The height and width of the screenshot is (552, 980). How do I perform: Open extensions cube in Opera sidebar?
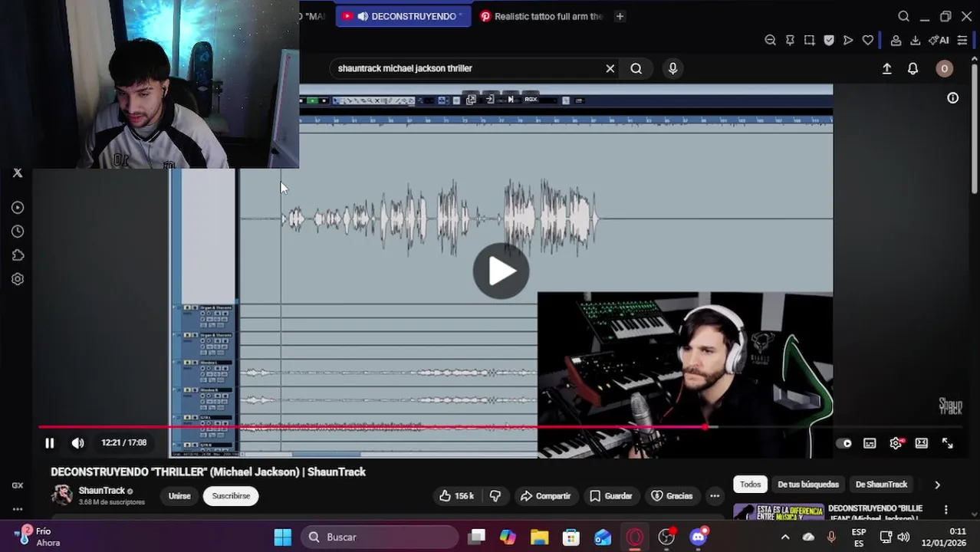pos(18,255)
